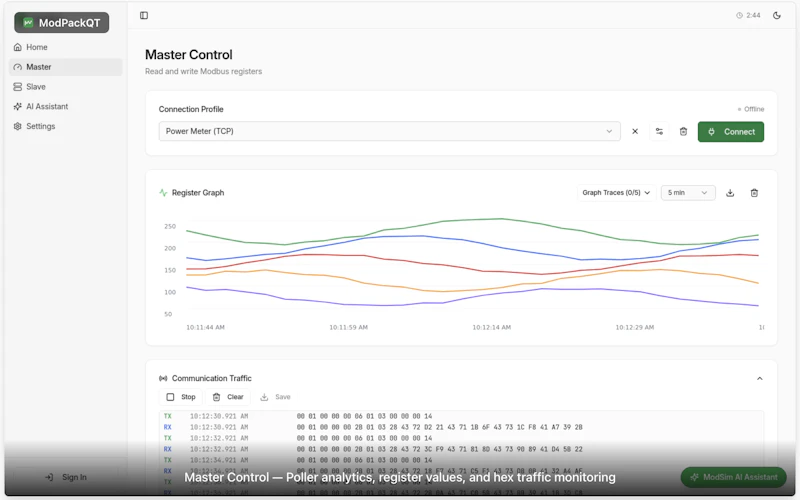Go to the Slave page in the sidebar
800x500 pixels.
pyautogui.click(x=65, y=87)
